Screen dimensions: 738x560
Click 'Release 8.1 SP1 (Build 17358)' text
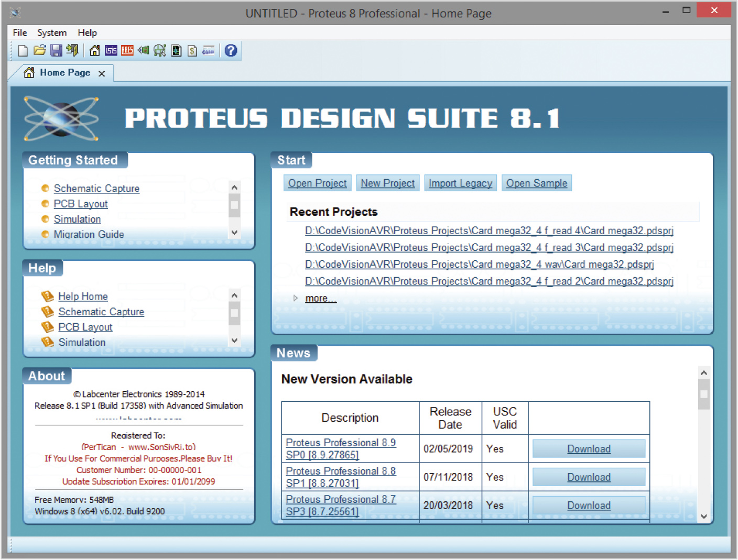pyautogui.click(x=90, y=406)
